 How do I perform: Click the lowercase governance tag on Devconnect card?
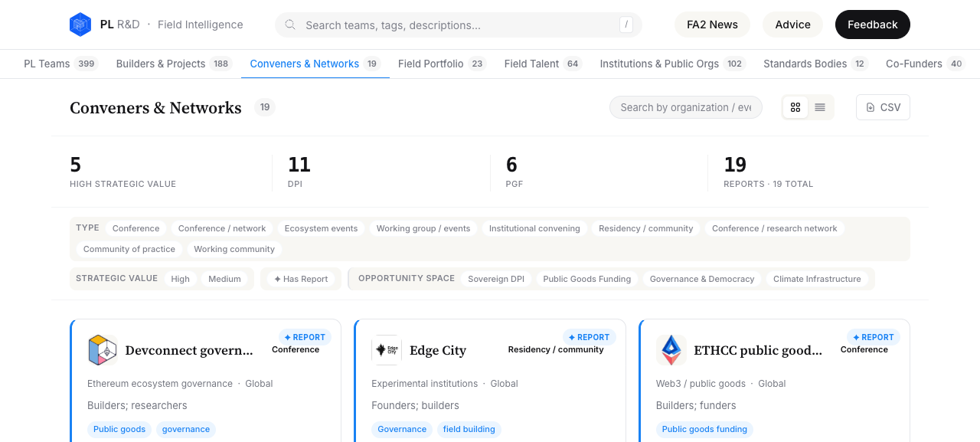click(186, 429)
